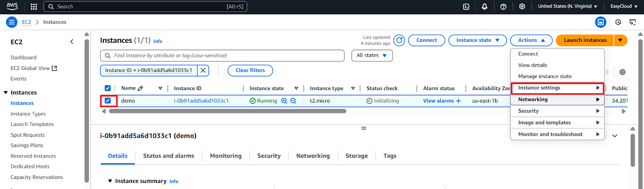Click the Connect button above table
Screen dimensions: 644x189
pyautogui.click(x=426, y=40)
